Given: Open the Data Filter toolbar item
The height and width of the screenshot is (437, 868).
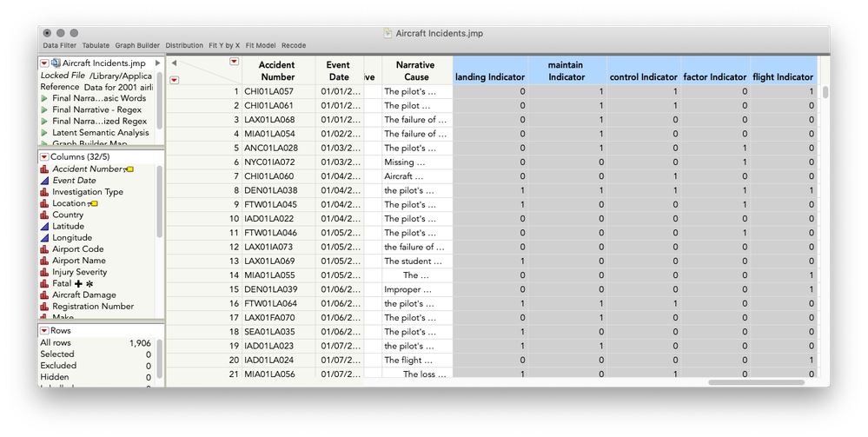Looking at the screenshot, I should click(x=60, y=45).
